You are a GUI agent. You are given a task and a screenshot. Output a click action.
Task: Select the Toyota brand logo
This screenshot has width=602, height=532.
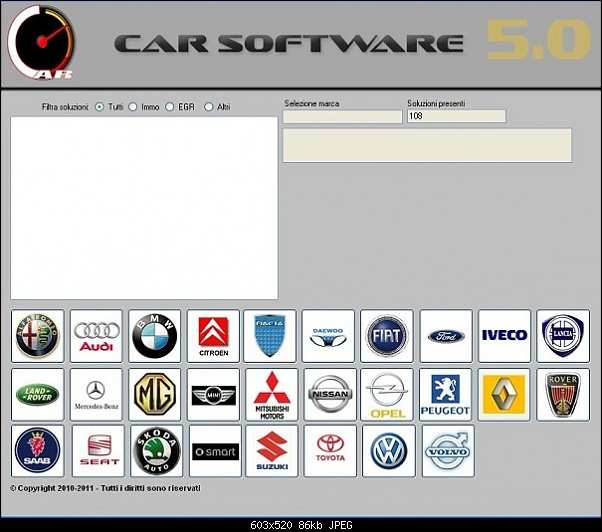[330, 451]
